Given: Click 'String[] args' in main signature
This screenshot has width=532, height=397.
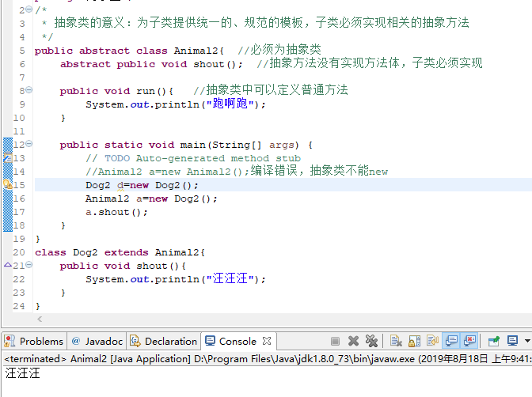Looking at the screenshot, I should point(253,145).
